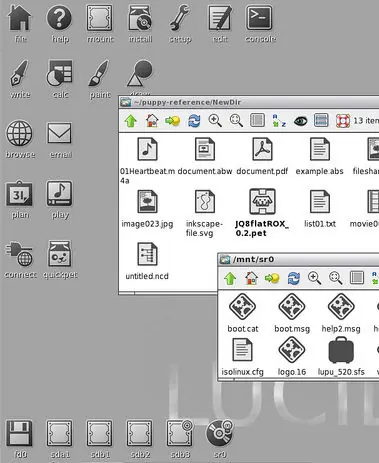Select JQ8flatROX_0.2.pet package

tap(262, 213)
